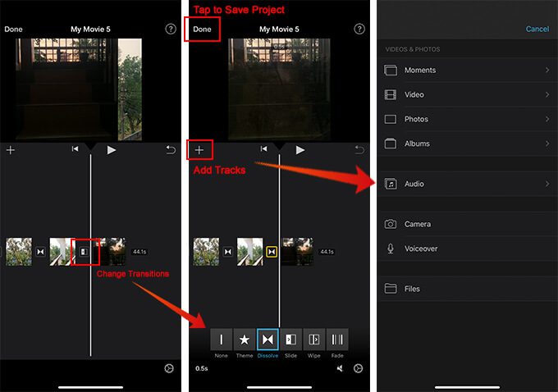This screenshot has width=558, height=392.
Task: Toggle transition sound mute icon
Action: click(x=341, y=368)
